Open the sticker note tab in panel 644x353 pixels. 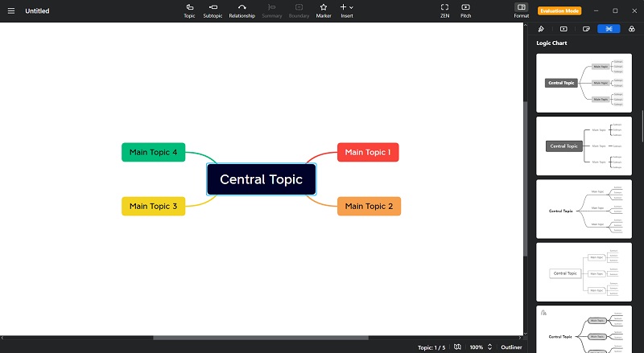pos(586,29)
